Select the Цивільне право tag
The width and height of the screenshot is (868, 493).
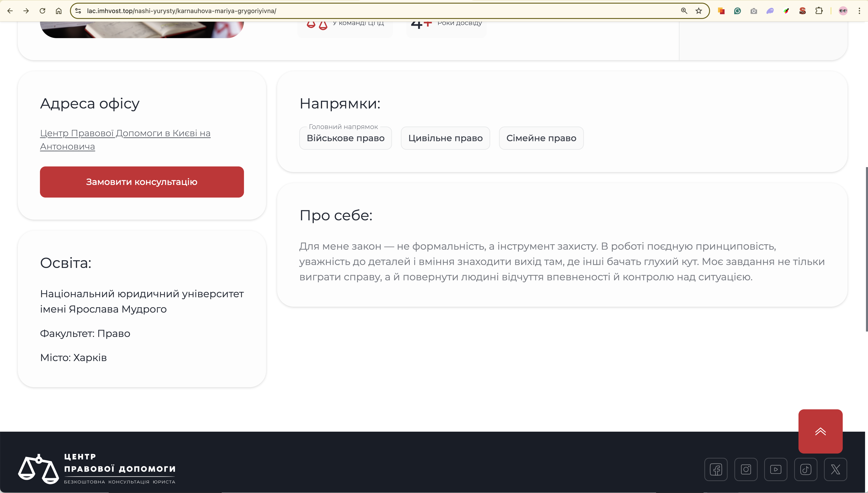point(445,138)
